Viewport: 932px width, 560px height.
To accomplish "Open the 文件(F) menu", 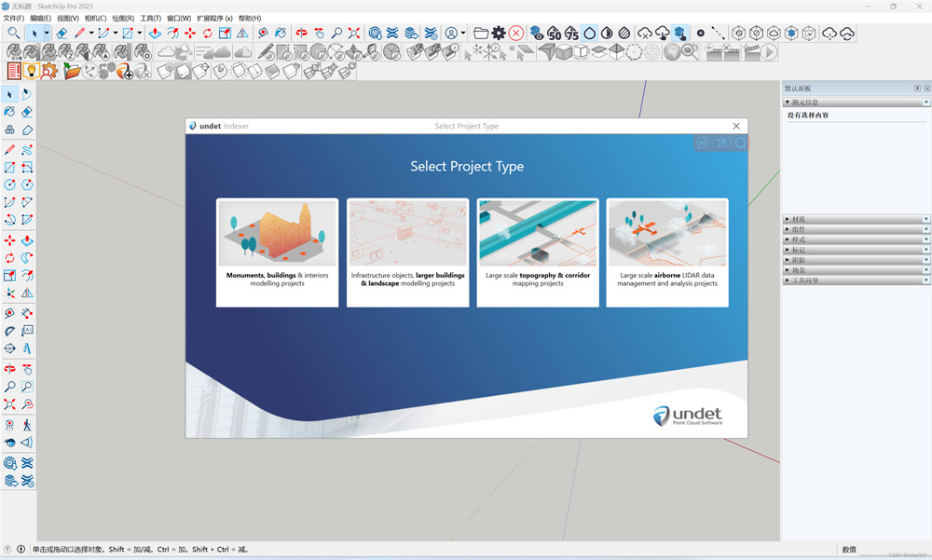I will point(14,19).
